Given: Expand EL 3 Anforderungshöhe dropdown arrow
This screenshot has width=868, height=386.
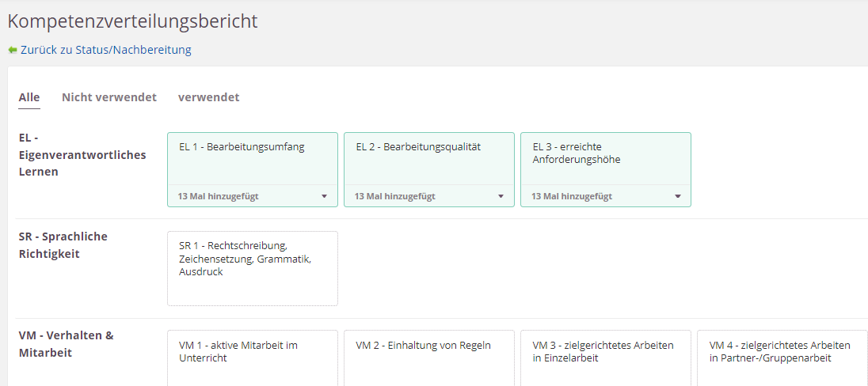Looking at the screenshot, I should pyautogui.click(x=678, y=196).
